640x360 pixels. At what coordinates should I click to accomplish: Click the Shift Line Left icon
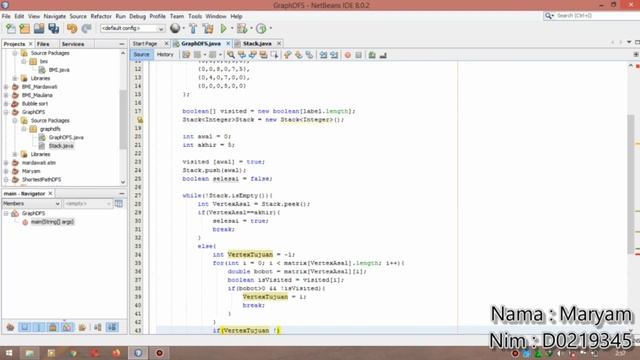(323, 55)
